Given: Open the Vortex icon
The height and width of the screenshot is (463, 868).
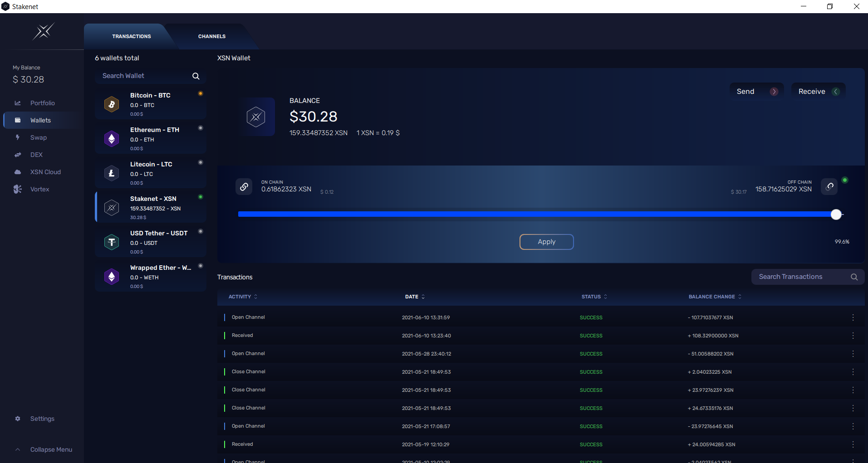Looking at the screenshot, I should pyautogui.click(x=18, y=189).
